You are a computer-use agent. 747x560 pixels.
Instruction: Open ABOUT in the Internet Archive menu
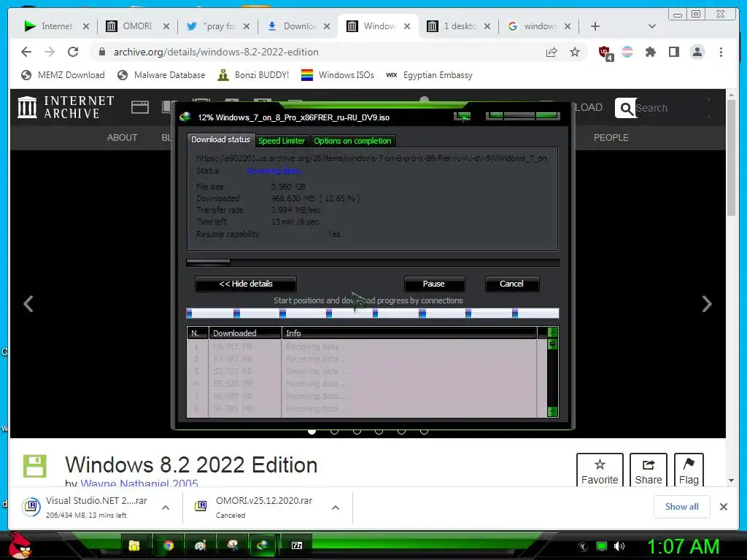click(x=122, y=138)
